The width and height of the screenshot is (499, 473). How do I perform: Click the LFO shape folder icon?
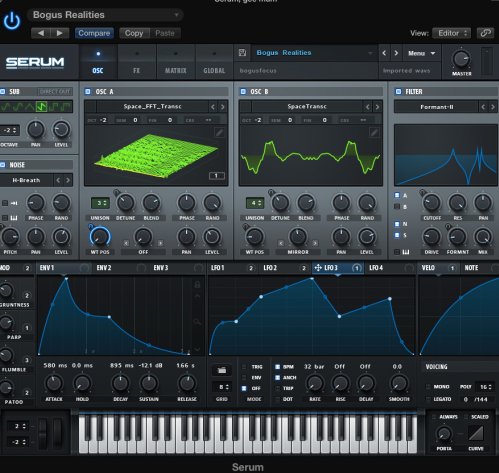(x=222, y=370)
